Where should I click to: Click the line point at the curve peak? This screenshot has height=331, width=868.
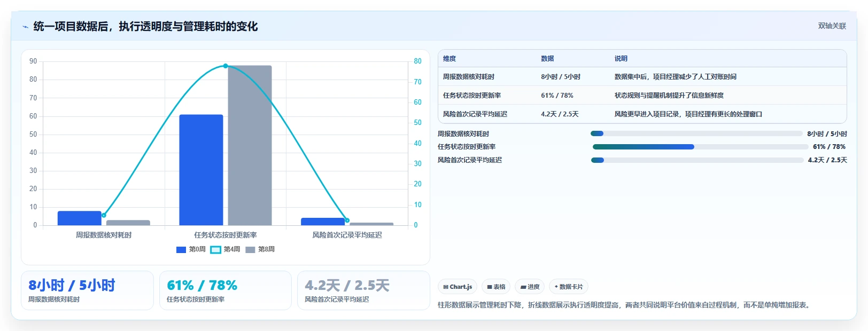[x=226, y=66]
